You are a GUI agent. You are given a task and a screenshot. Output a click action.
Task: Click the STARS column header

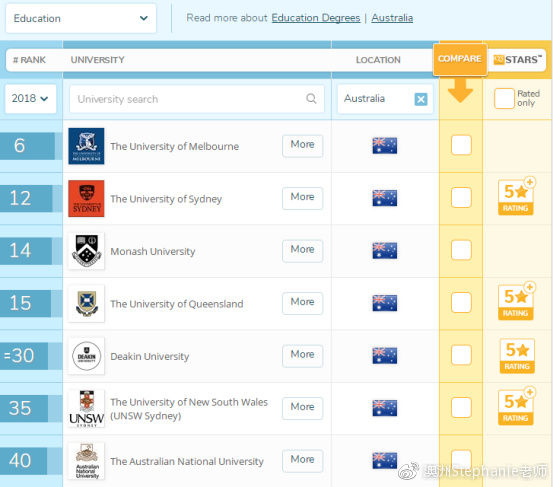coord(517,60)
